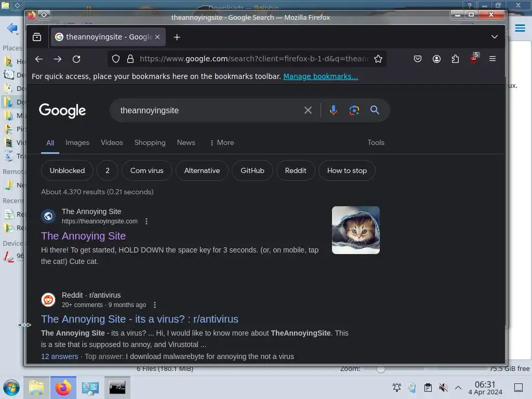Click the Google logo
Viewport: 532px width, 399px height.
pos(62,111)
